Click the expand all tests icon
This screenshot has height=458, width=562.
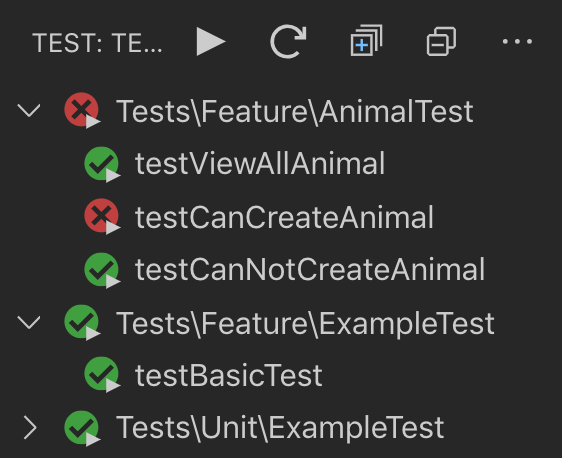[x=366, y=40]
